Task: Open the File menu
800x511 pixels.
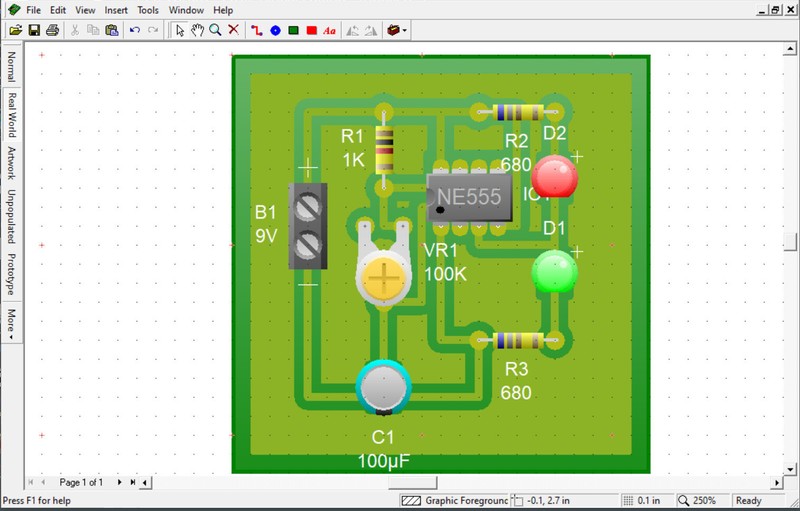Action: (x=34, y=10)
